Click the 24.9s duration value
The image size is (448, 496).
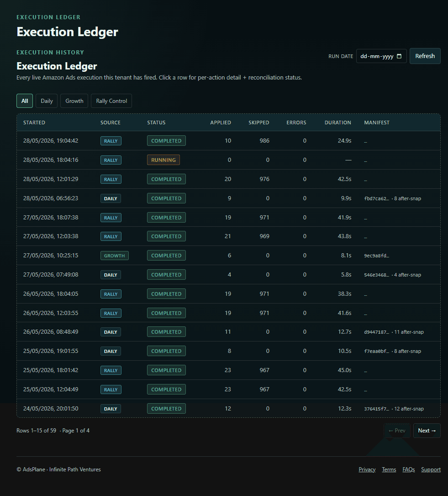[x=344, y=141]
